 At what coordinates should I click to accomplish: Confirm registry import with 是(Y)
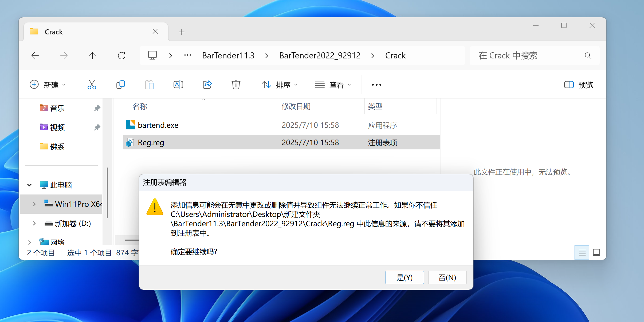(x=404, y=277)
